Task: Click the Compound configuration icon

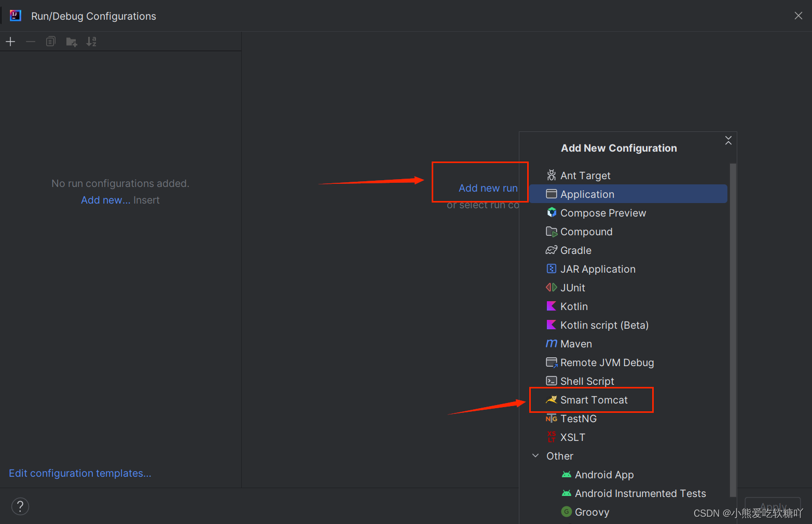Action: (552, 232)
